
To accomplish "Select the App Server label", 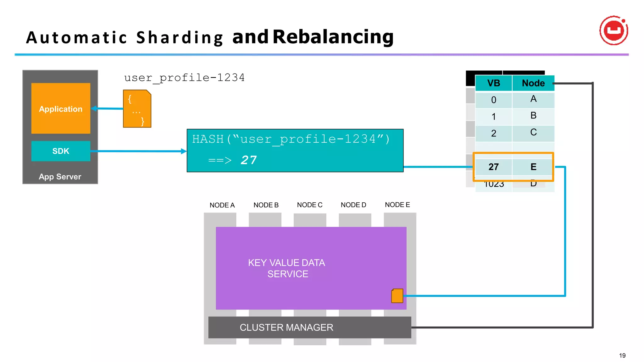I will click(60, 177).
